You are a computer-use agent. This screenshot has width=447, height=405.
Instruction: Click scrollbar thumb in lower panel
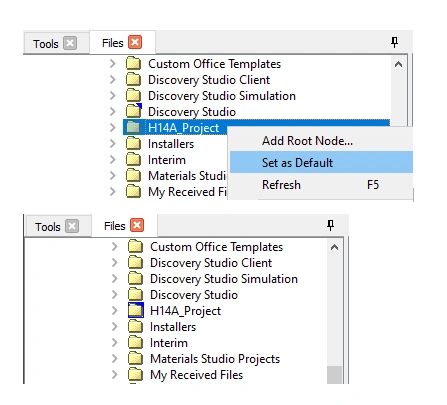coord(334,375)
